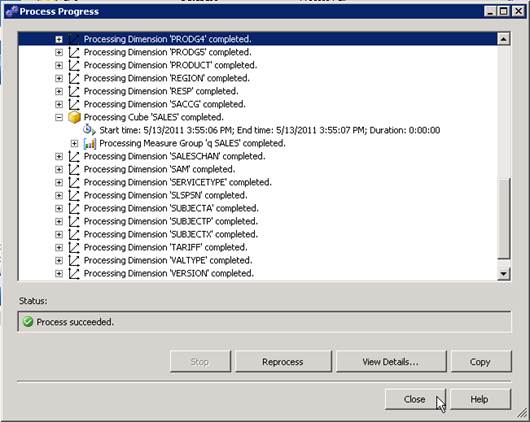Expand the Dimension 'SALESCHAN' node
The height and width of the screenshot is (422, 530).
pos(59,157)
